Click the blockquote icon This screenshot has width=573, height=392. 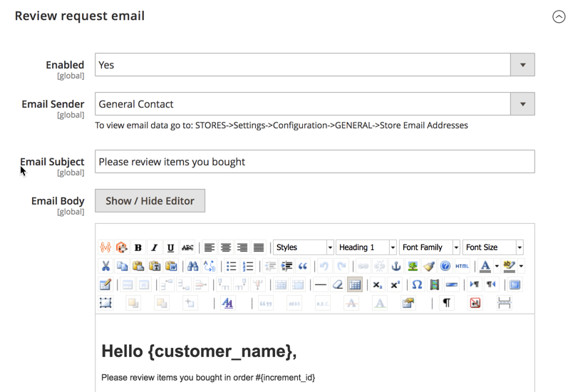[303, 266]
